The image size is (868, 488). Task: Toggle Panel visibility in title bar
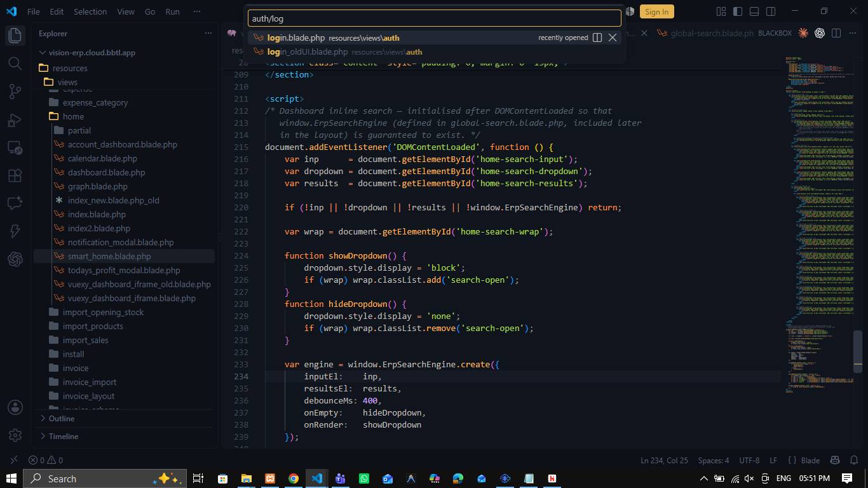(x=754, y=11)
